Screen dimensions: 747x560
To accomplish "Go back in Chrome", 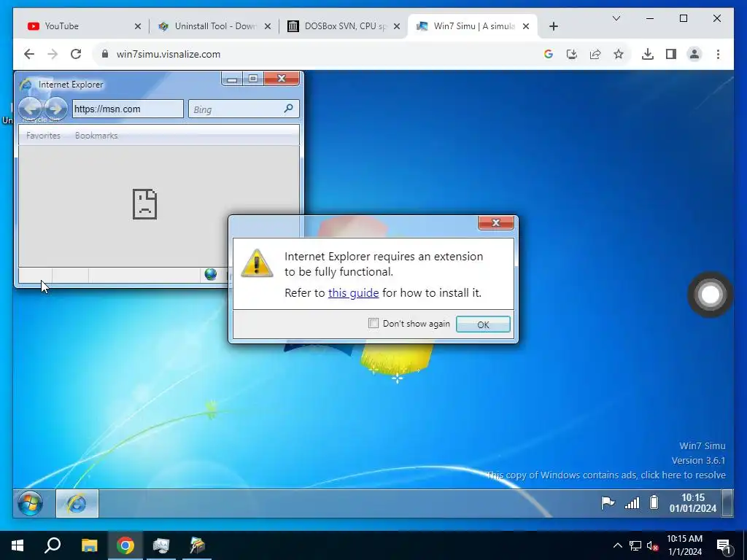I will coord(29,54).
